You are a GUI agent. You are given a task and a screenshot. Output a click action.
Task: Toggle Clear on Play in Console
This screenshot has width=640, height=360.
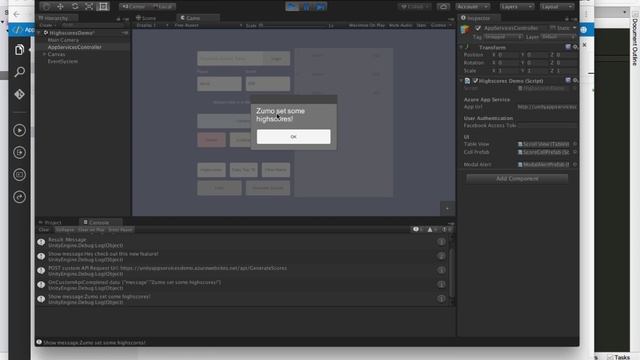pos(91,230)
